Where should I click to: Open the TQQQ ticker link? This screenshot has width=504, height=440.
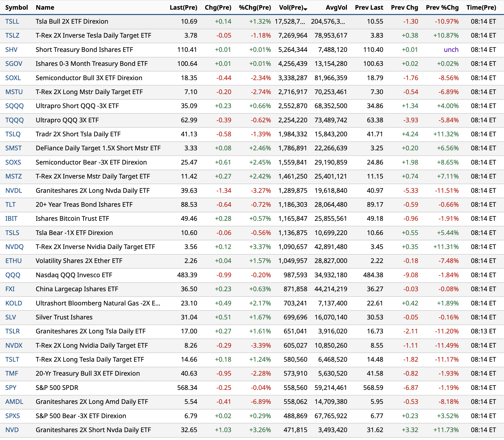pos(14,120)
